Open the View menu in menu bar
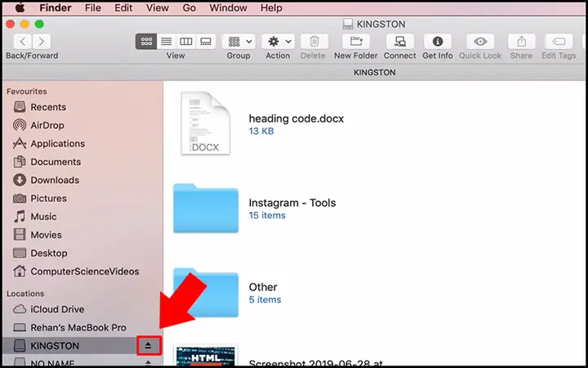588x368 pixels. click(x=157, y=8)
